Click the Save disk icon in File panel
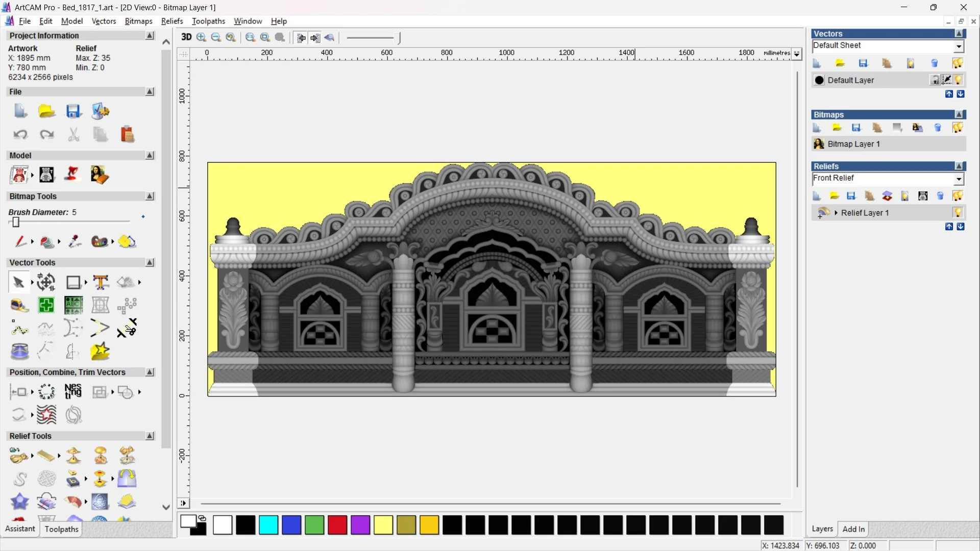The height and width of the screenshot is (551, 980). point(73,111)
